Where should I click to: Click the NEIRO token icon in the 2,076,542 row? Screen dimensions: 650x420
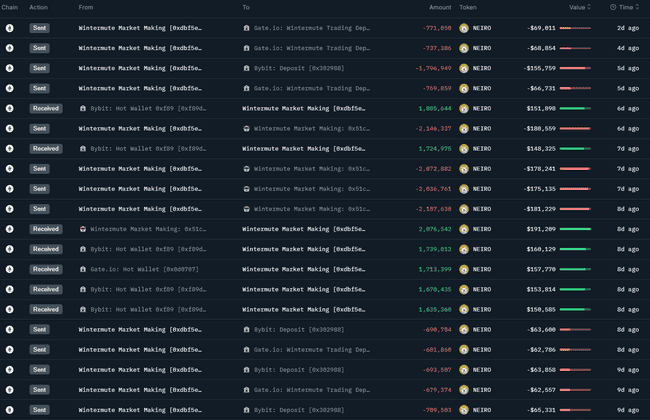pos(464,229)
